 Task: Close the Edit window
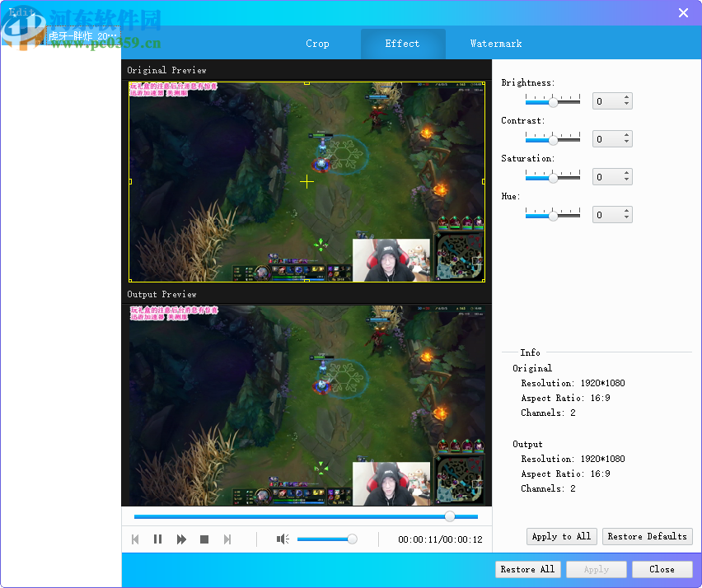pos(683,12)
